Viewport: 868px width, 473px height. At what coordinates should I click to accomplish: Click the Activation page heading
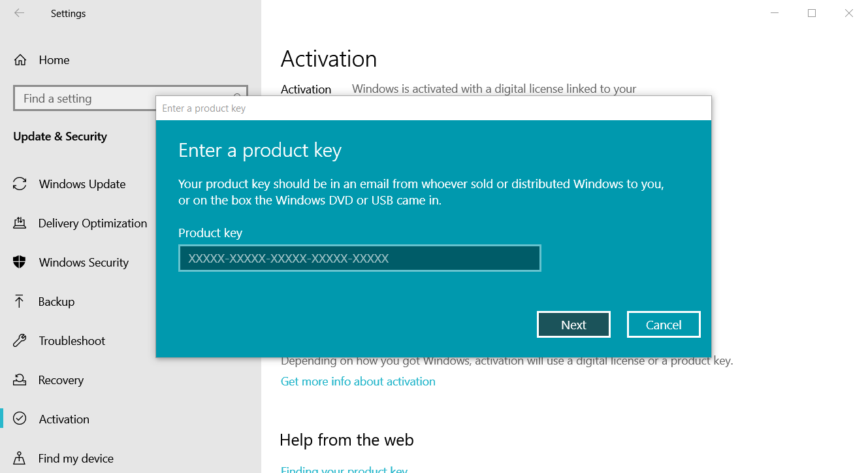[329, 59]
